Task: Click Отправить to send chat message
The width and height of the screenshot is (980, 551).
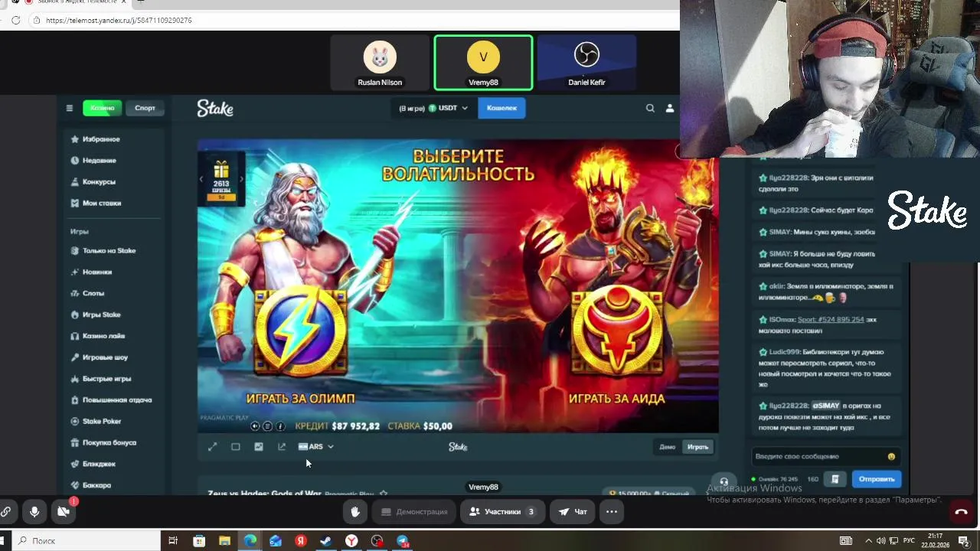Action: coord(877,479)
